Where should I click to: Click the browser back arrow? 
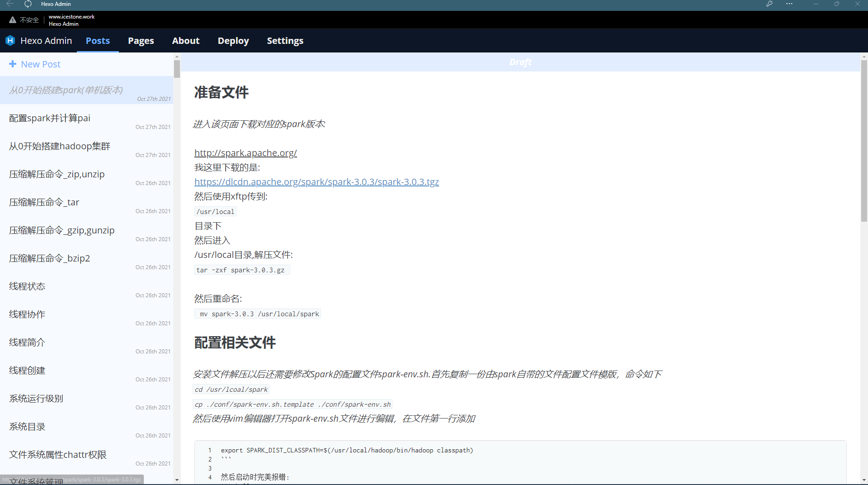click(x=10, y=4)
